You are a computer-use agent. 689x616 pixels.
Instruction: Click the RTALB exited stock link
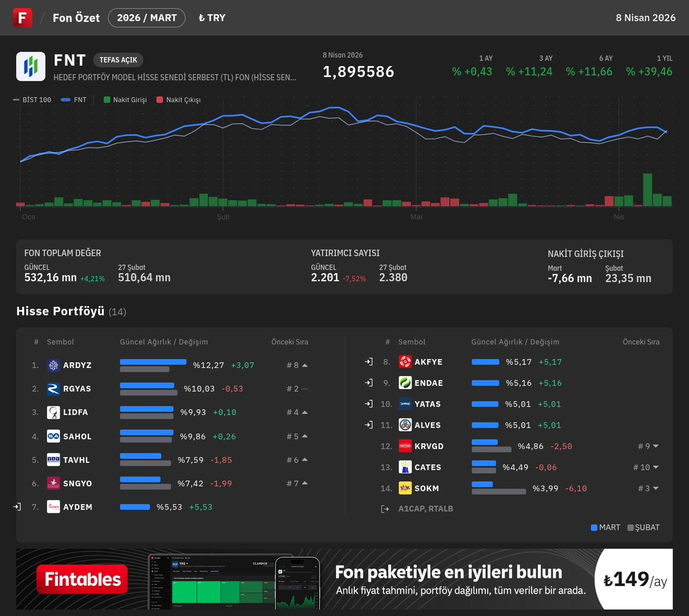442,509
